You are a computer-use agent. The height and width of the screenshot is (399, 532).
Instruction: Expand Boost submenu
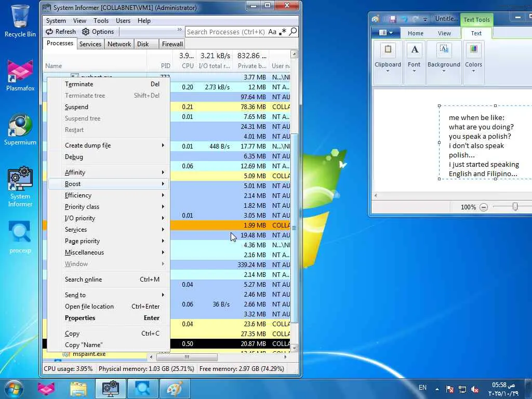(x=109, y=184)
